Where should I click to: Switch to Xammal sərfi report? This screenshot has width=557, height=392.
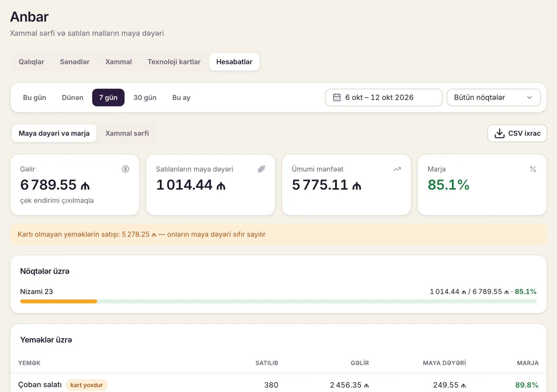click(127, 133)
